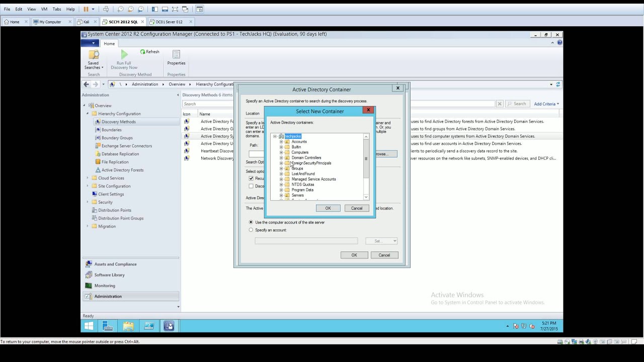Select the Home ribbon tab
Screen dimensions: 644x362
(x=109, y=44)
